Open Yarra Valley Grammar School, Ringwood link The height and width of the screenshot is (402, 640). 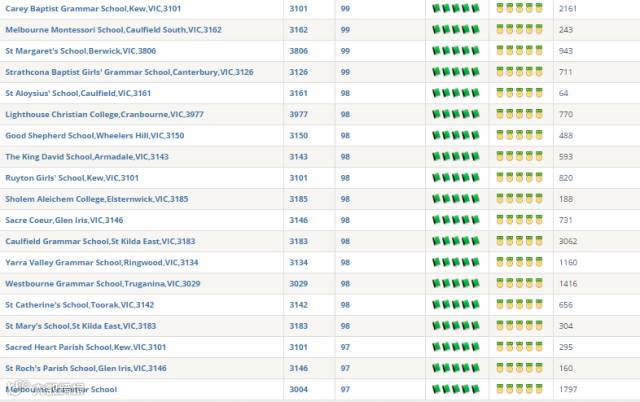coord(102,263)
